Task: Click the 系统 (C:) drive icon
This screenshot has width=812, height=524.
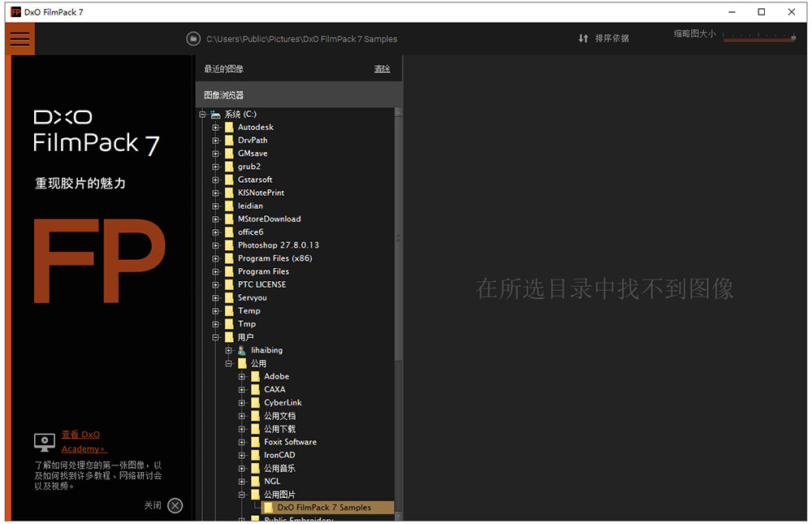Action: tap(215, 114)
